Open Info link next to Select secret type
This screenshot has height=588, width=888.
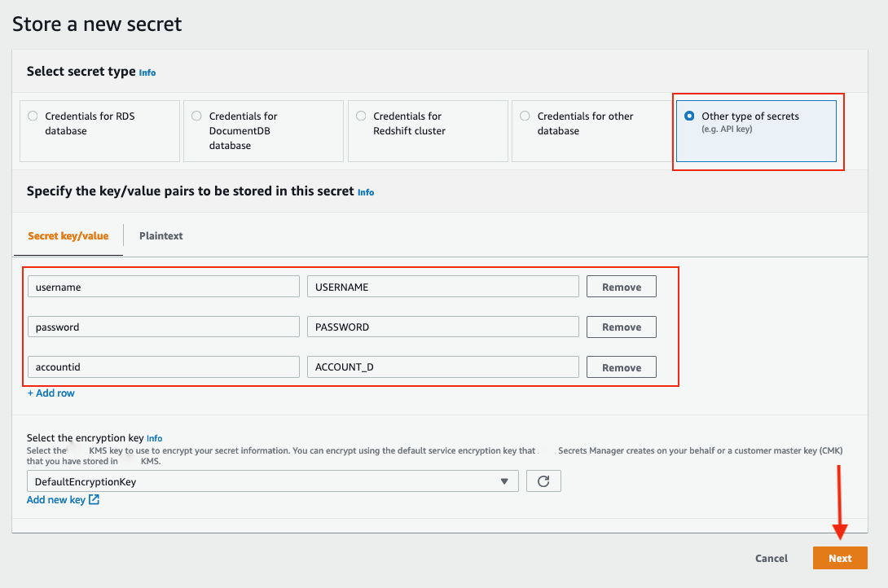147,72
